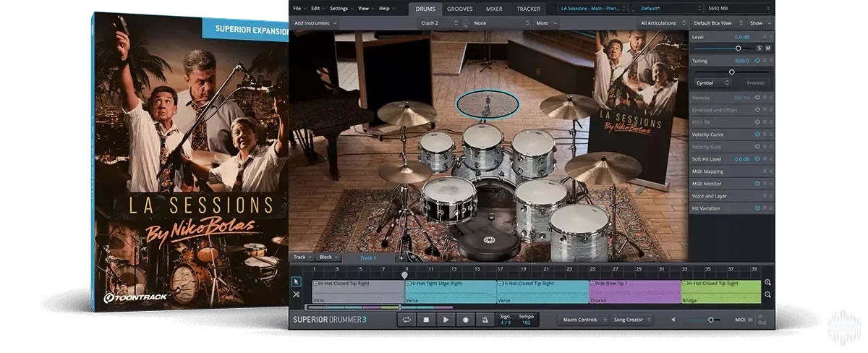868x353 pixels.
Task: Open the Track dropdown menu
Action: tap(303, 258)
